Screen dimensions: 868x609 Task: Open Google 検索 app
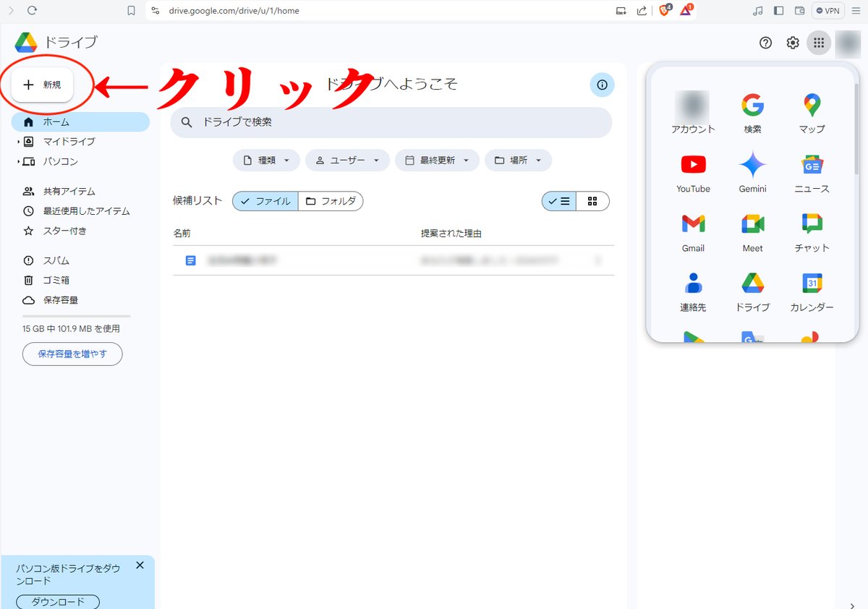pos(752,113)
